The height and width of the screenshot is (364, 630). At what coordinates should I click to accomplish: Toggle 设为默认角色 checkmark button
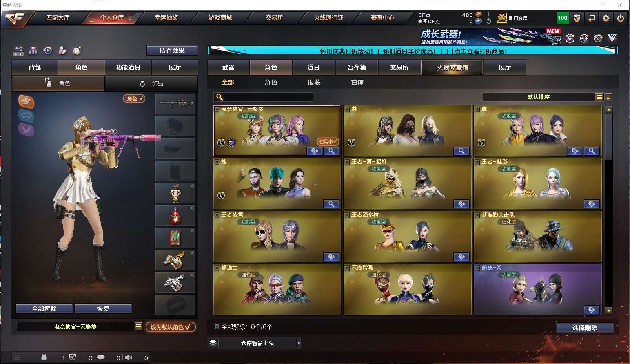[x=171, y=327]
